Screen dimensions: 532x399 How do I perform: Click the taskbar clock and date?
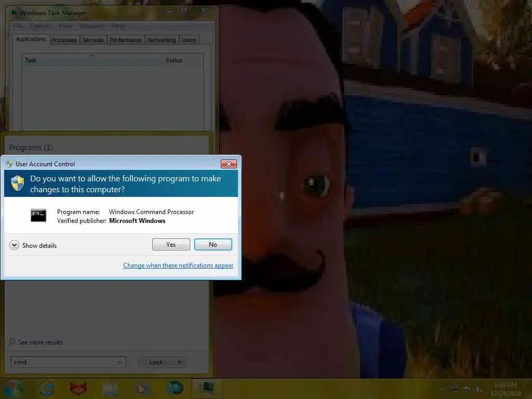point(506,389)
